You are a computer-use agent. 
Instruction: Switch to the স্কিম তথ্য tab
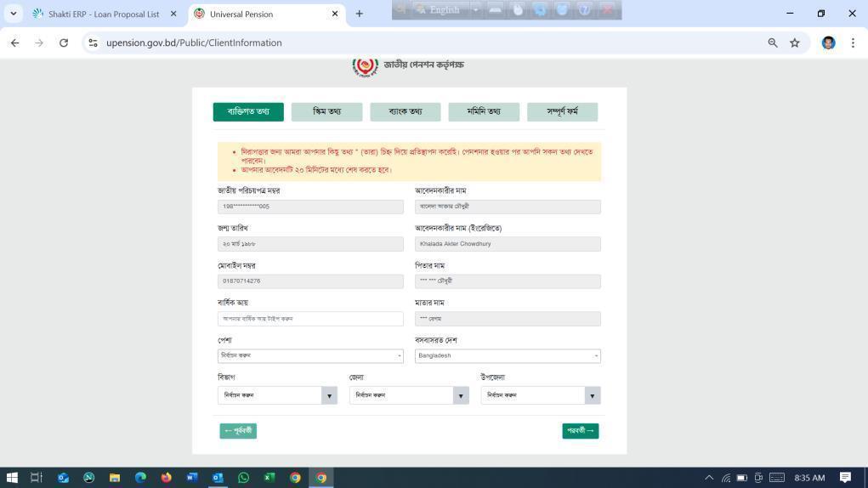(x=326, y=111)
